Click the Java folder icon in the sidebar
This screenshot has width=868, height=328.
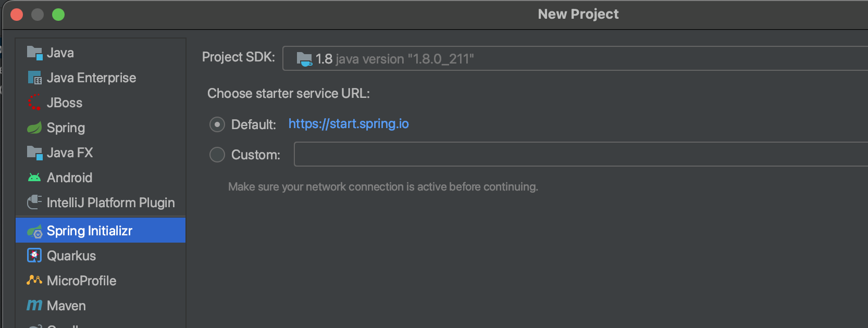point(34,53)
